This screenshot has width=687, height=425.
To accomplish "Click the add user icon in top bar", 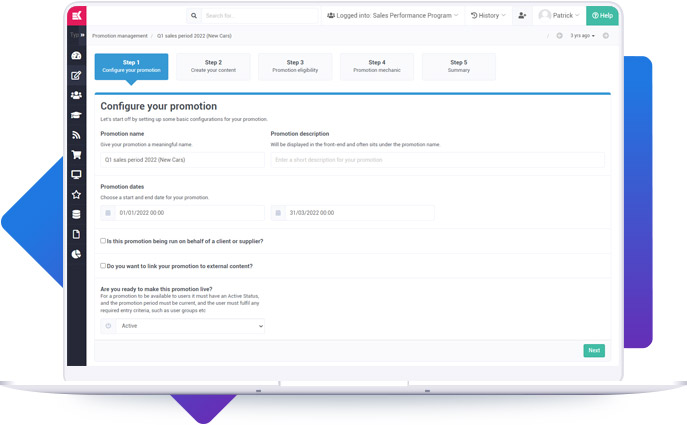I will pos(522,16).
